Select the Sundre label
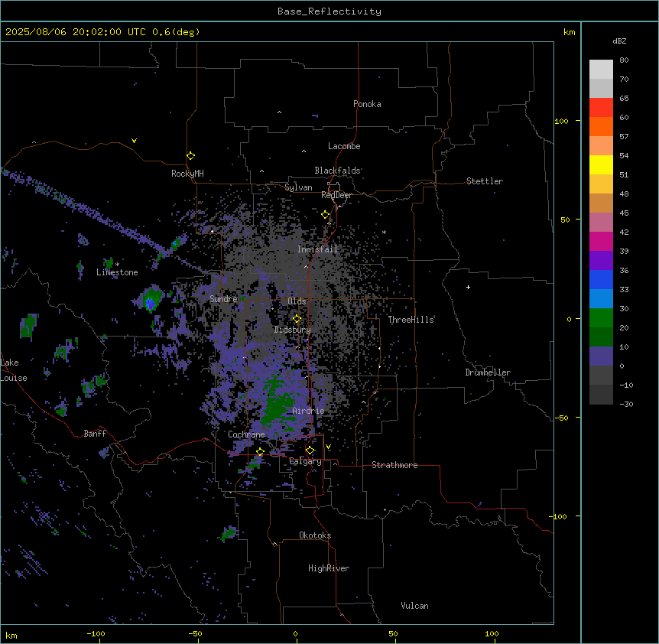Image resolution: width=659 pixels, height=644 pixels. 223,299
